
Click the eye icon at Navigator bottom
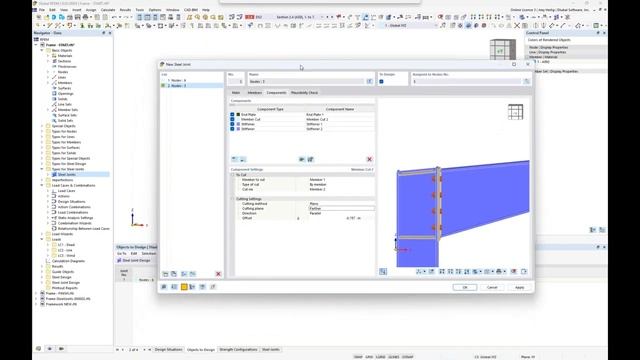pos(50,349)
